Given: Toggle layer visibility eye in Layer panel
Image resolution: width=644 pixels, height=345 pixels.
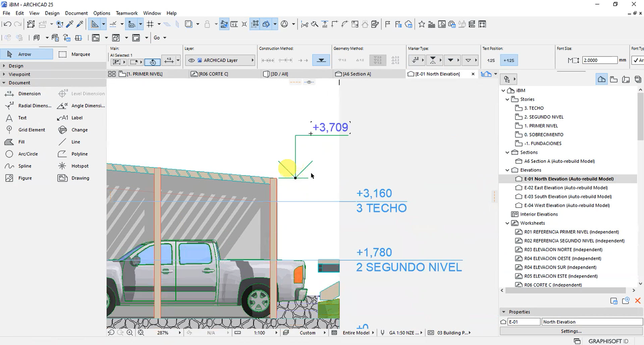Looking at the screenshot, I should 192,60.
